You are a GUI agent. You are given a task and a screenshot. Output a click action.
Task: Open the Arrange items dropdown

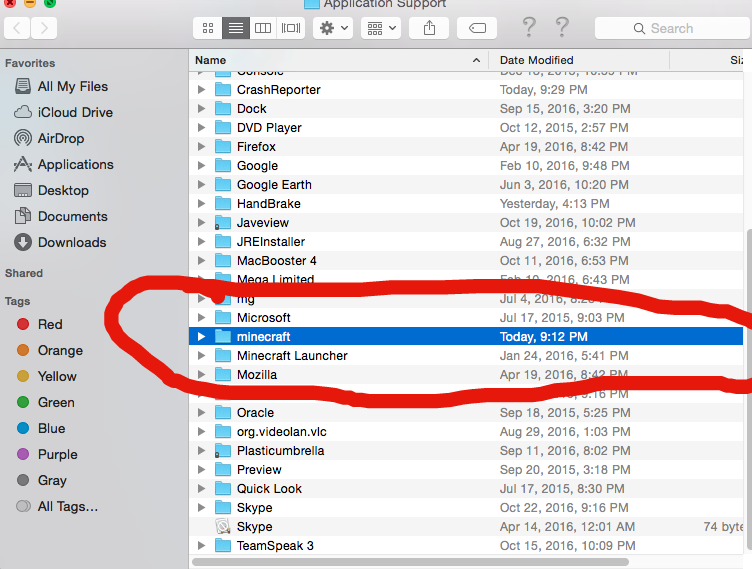[381, 28]
